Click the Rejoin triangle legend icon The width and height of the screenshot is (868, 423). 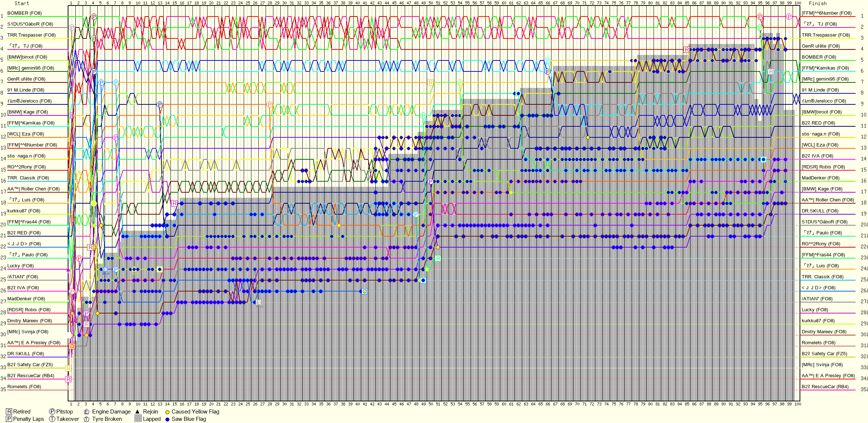point(138,412)
